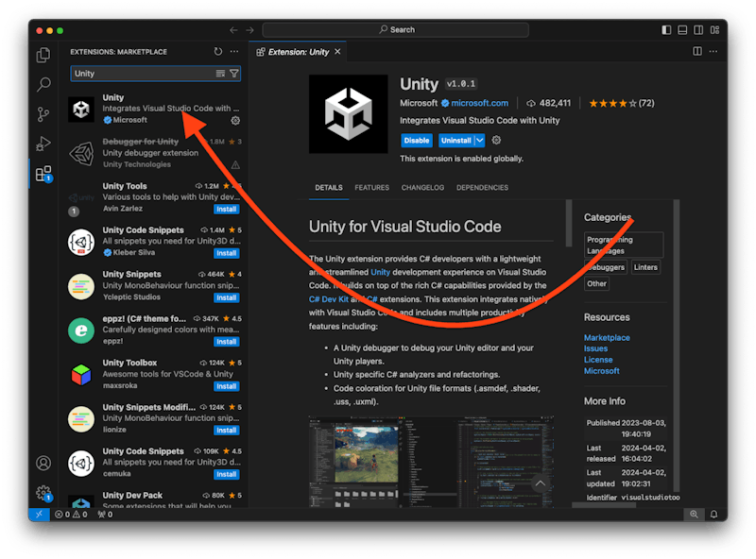The width and height of the screenshot is (756, 559).
Task: Open the Run and Debug view
Action: [x=43, y=144]
